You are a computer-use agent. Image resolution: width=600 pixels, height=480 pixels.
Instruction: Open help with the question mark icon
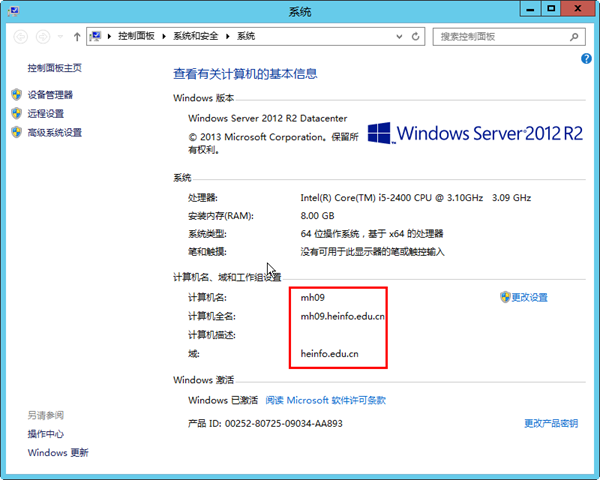[x=586, y=59]
